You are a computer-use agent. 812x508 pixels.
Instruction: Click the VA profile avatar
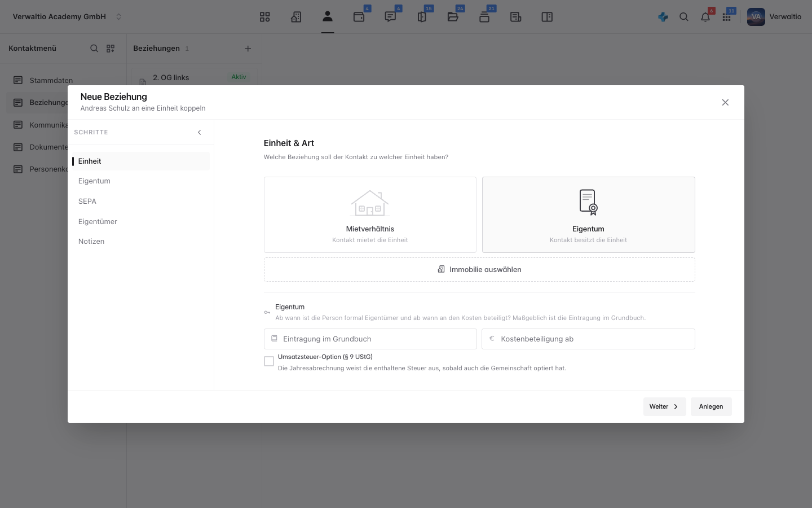756,17
